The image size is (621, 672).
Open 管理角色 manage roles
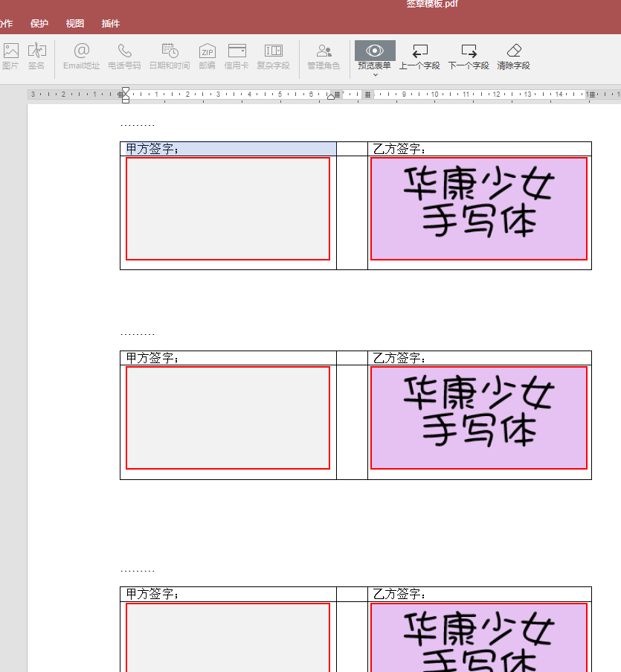click(x=324, y=56)
